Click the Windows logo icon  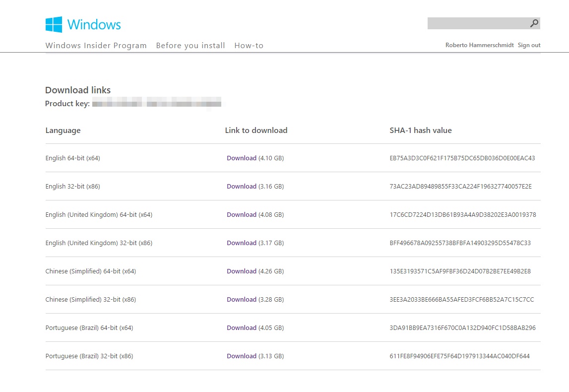click(x=54, y=25)
